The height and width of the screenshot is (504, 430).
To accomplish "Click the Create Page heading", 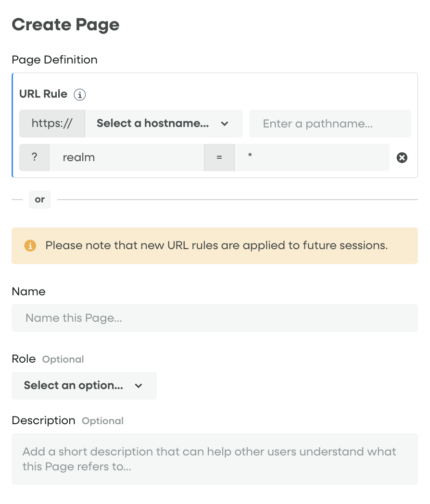I will pos(65,25).
